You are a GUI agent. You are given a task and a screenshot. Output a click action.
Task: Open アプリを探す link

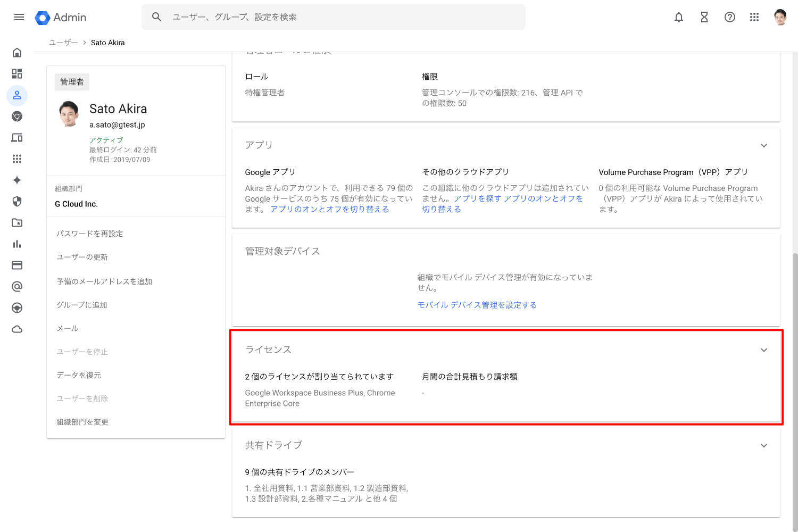click(x=478, y=198)
